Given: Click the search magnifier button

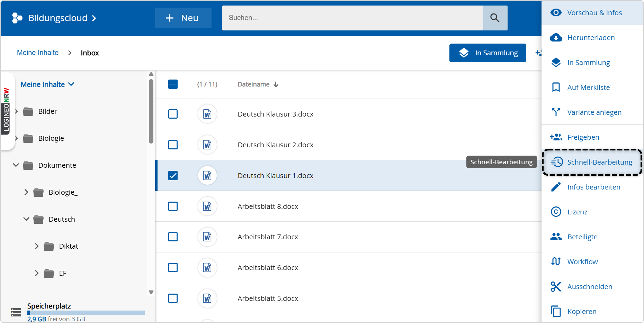Looking at the screenshot, I should 495,18.
